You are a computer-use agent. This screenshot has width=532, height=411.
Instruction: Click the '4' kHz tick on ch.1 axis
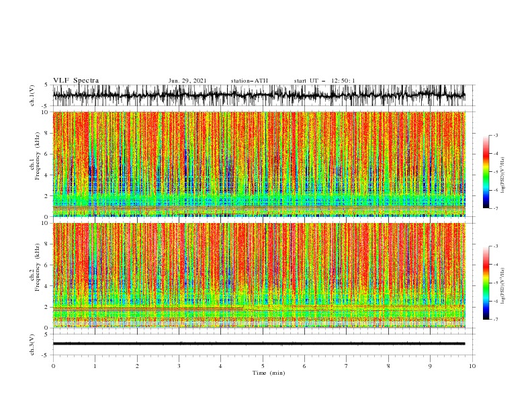[46, 175]
